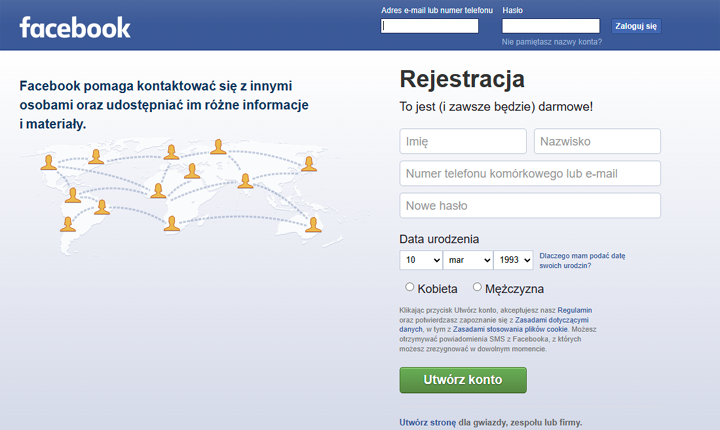Open the Utwórz stronę link
Image resolution: width=720 pixels, height=430 pixels.
coord(428,422)
